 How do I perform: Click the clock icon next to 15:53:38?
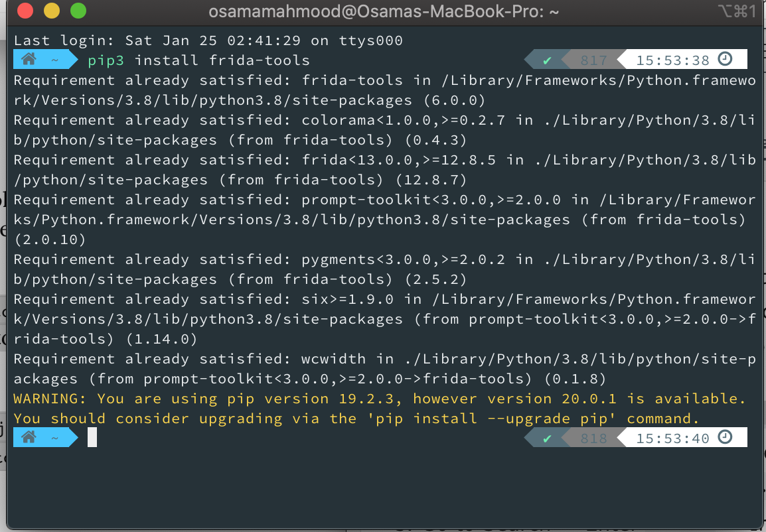(726, 60)
